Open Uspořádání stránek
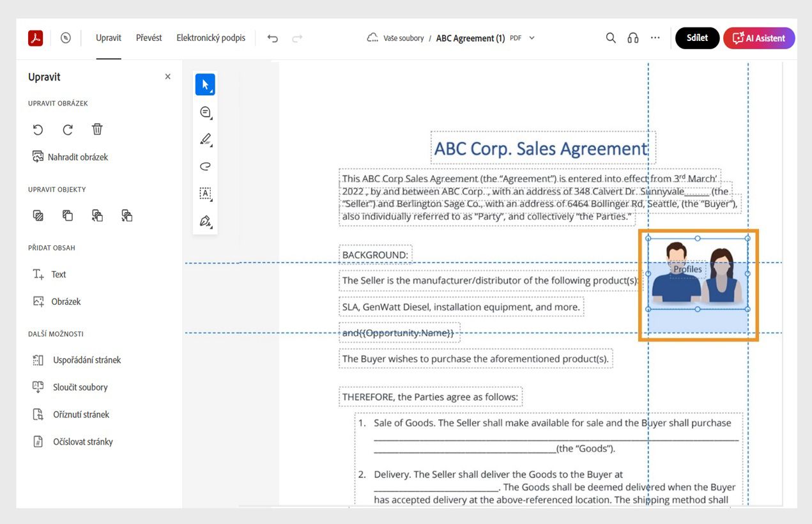 pos(77,360)
